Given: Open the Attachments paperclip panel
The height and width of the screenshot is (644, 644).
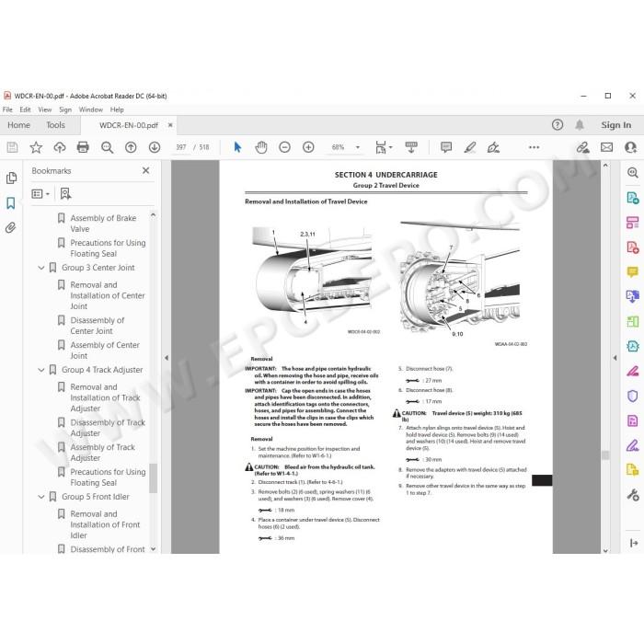Looking at the screenshot, I should [x=11, y=227].
